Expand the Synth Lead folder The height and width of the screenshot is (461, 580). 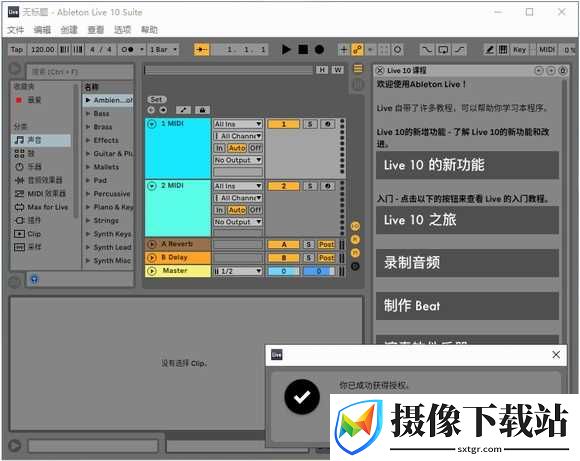point(88,247)
